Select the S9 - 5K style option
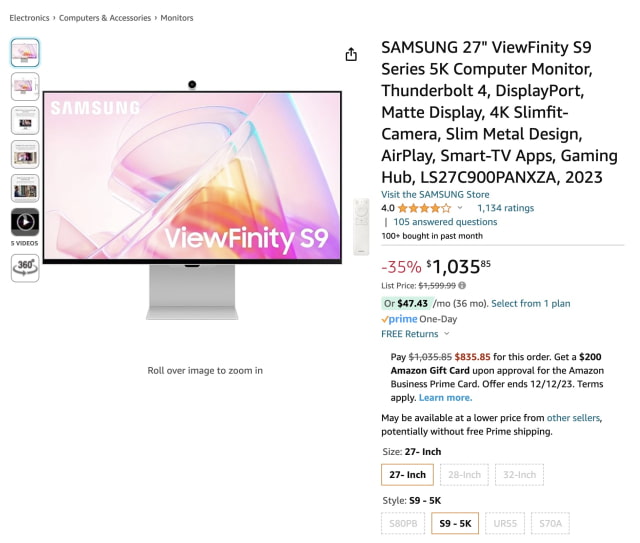Screen dimensions: 640x543 pyautogui.click(x=455, y=523)
